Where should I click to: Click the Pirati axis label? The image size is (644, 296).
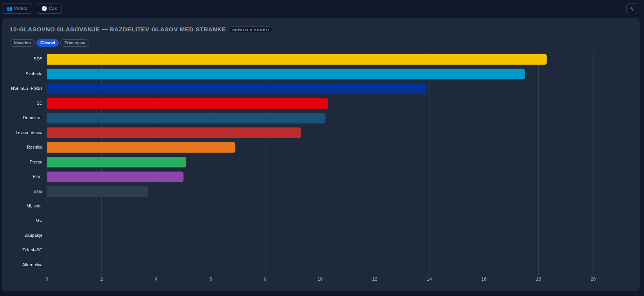click(38, 177)
